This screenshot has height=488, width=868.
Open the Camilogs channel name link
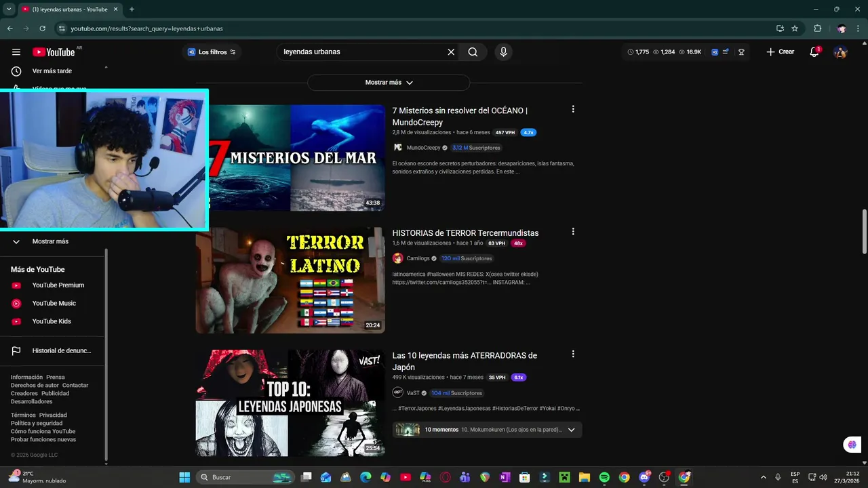tap(418, 258)
